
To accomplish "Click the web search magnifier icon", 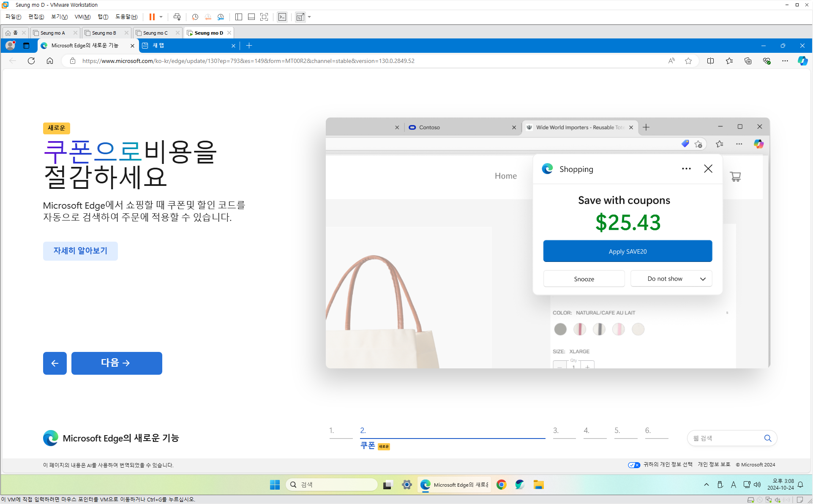I will [768, 438].
